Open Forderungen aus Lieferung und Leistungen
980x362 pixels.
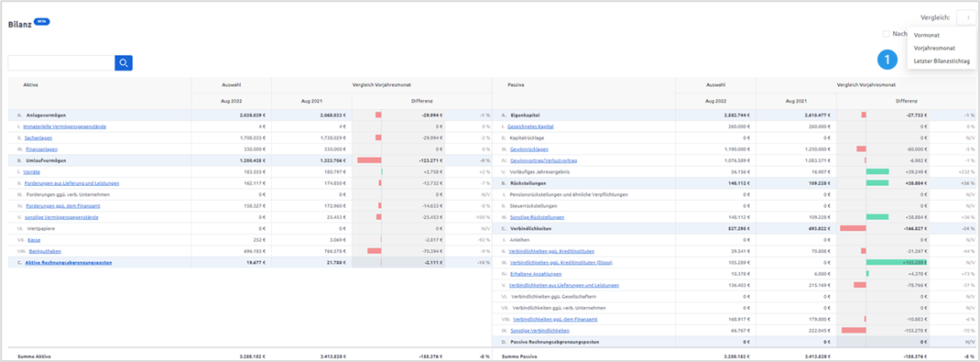71,183
